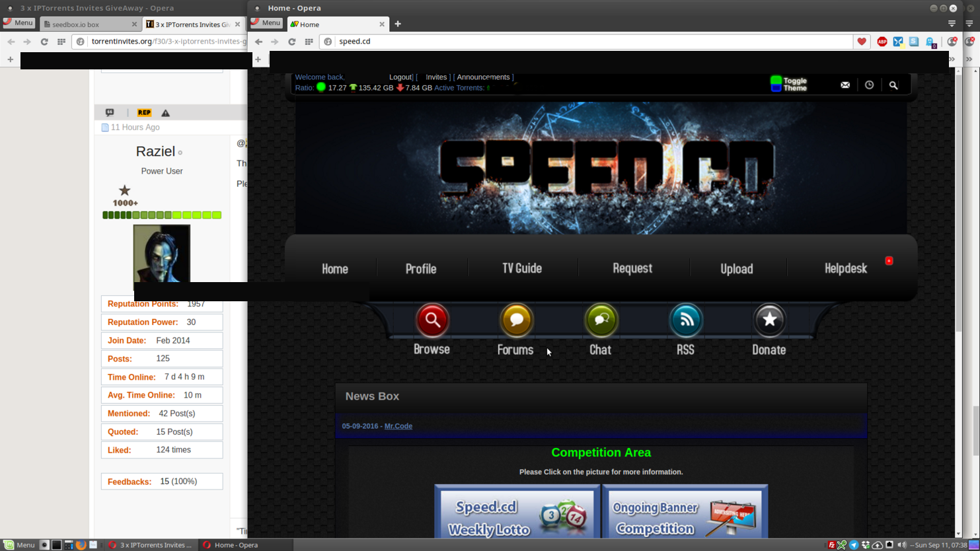This screenshot has width=980, height=551.
Task: Click the Speed.cd Weekly Lotto banner
Action: (517, 512)
